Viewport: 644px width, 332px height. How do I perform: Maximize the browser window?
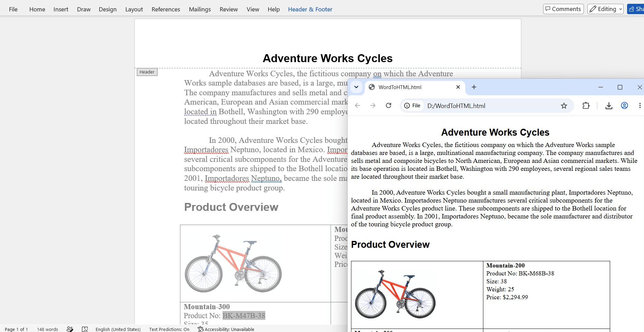pyautogui.click(x=620, y=87)
